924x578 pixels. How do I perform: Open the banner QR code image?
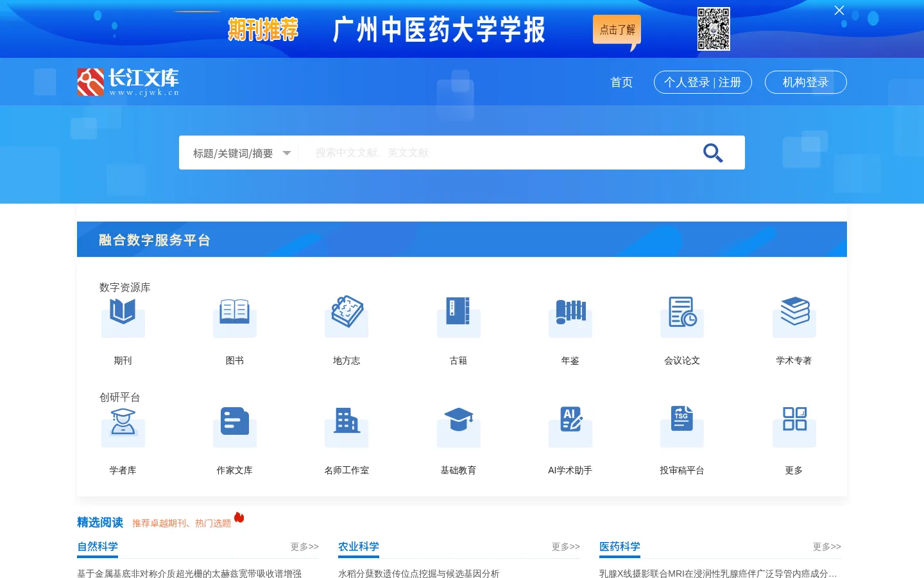pos(714,29)
